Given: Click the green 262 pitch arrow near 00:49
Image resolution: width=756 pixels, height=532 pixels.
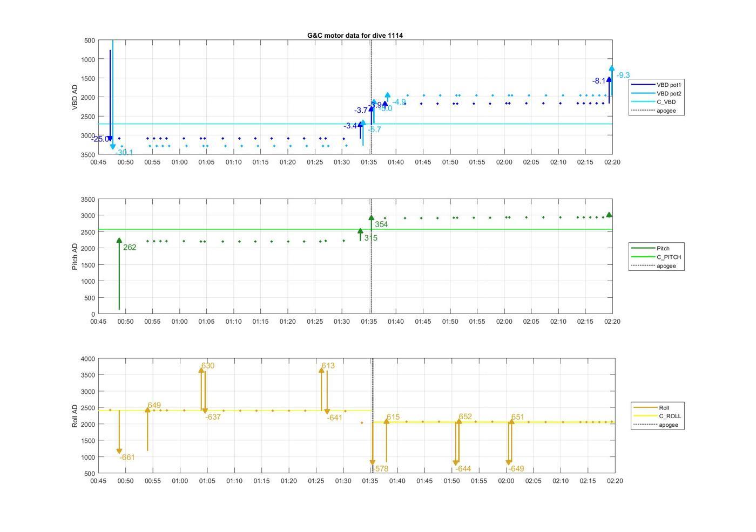Looking at the screenshot, I should (x=119, y=274).
